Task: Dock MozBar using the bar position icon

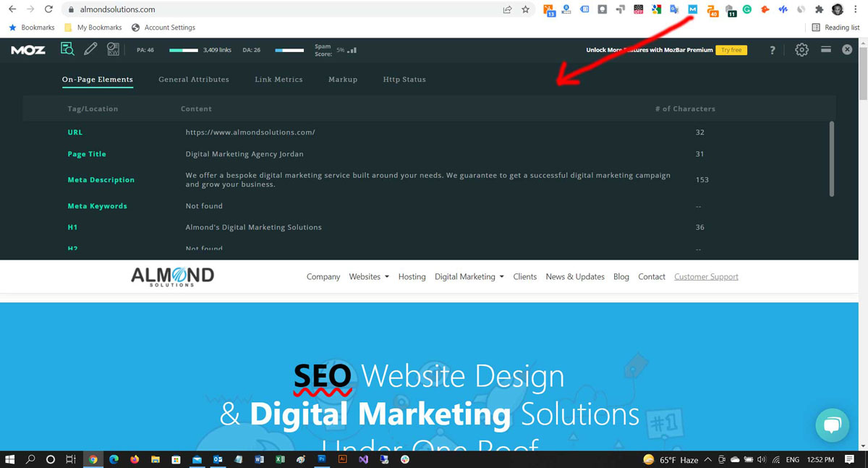Action: pyautogui.click(x=825, y=49)
